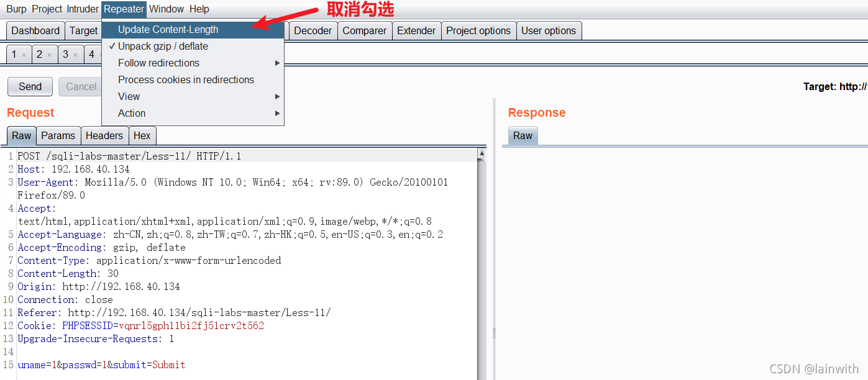Switch to the Extender tab
Image resolution: width=868 pixels, height=380 pixels.
416,31
